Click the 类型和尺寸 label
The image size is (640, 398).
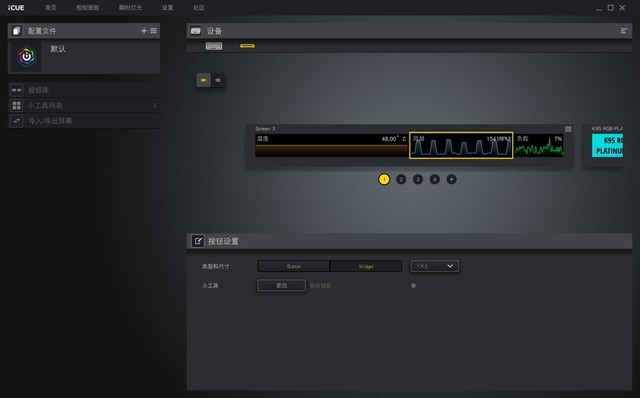pyautogui.click(x=216, y=266)
